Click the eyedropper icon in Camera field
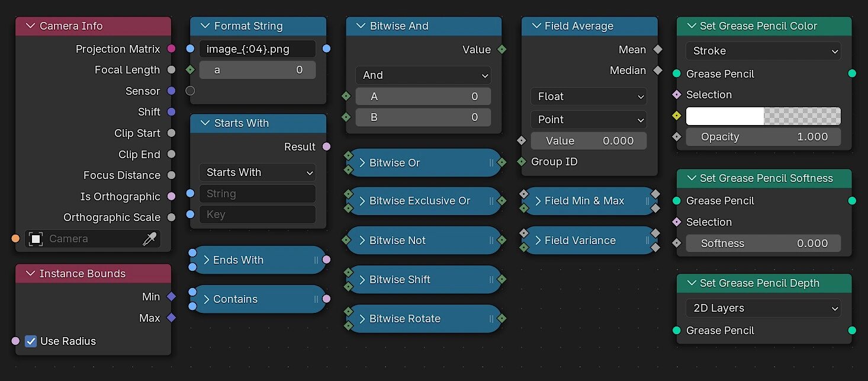The width and height of the screenshot is (868, 381). [x=150, y=239]
